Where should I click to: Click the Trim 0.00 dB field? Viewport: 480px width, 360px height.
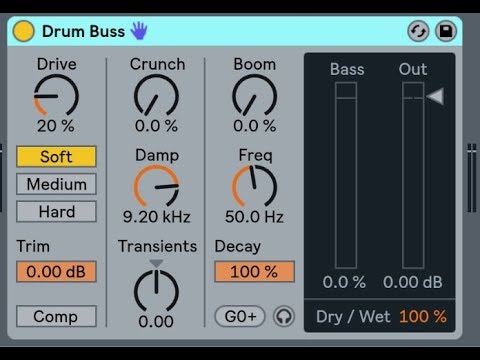pos(56,272)
